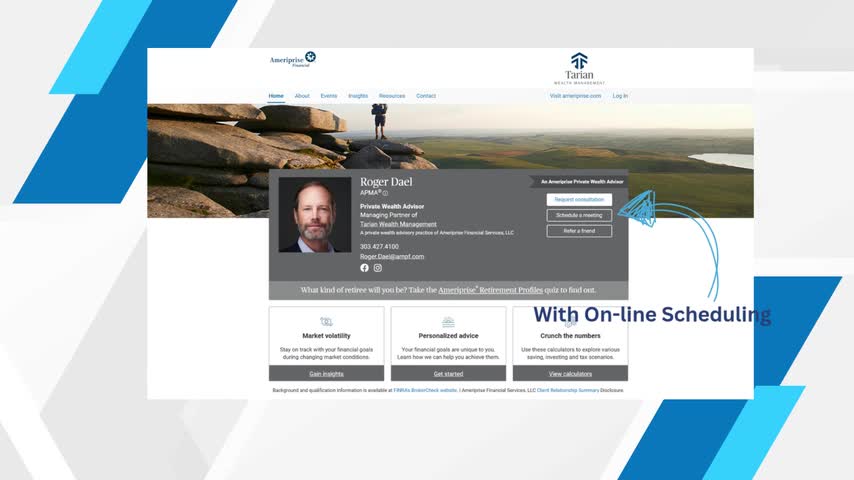Image resolution: width=854 pixels, height=480 pixels.
Task: Go to the Home nav tab
Action: 276,96
